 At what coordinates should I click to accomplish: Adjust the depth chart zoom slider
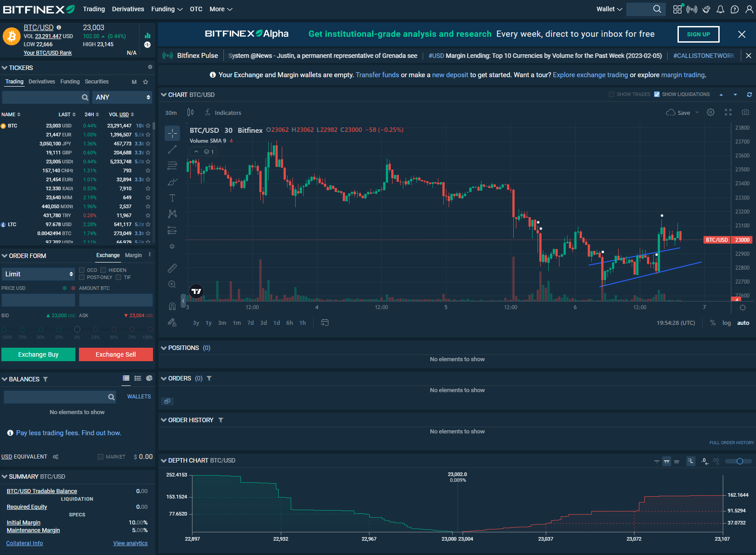[x=739, y=461]
